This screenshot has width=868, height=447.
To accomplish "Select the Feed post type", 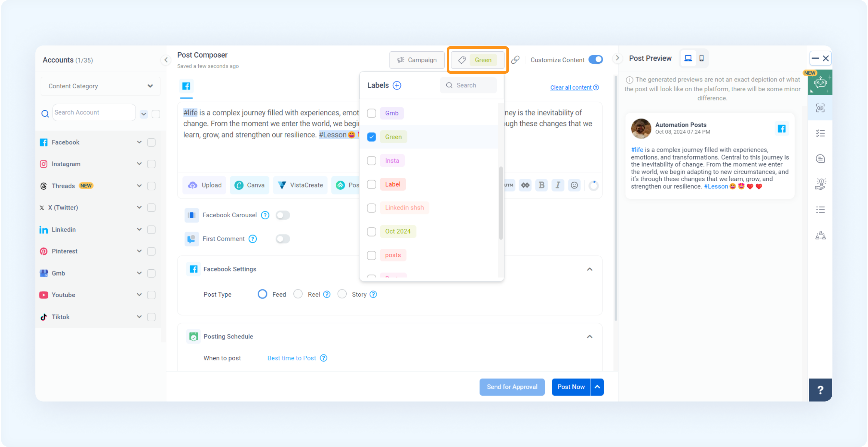I will [x=262, y=294].
